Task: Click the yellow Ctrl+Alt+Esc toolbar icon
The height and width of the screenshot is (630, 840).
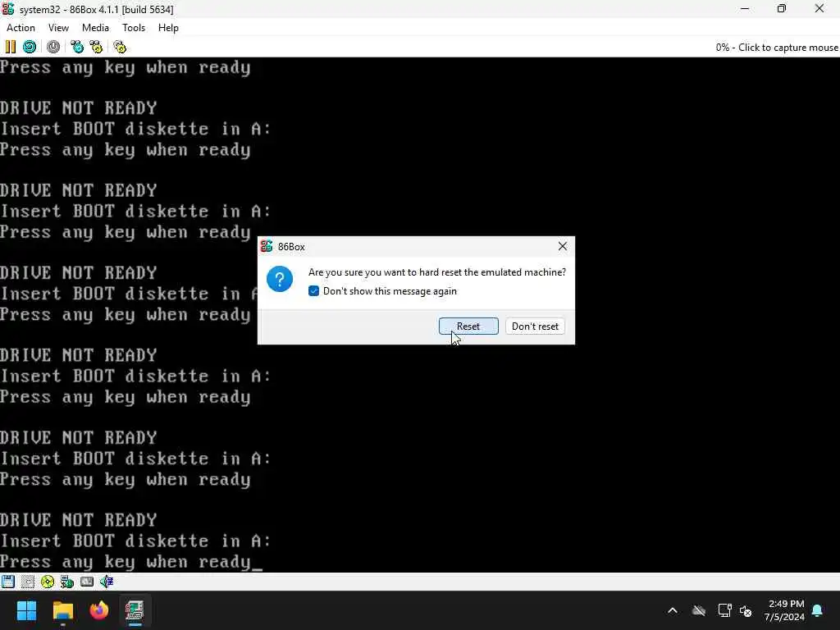Action: point(97,47)
